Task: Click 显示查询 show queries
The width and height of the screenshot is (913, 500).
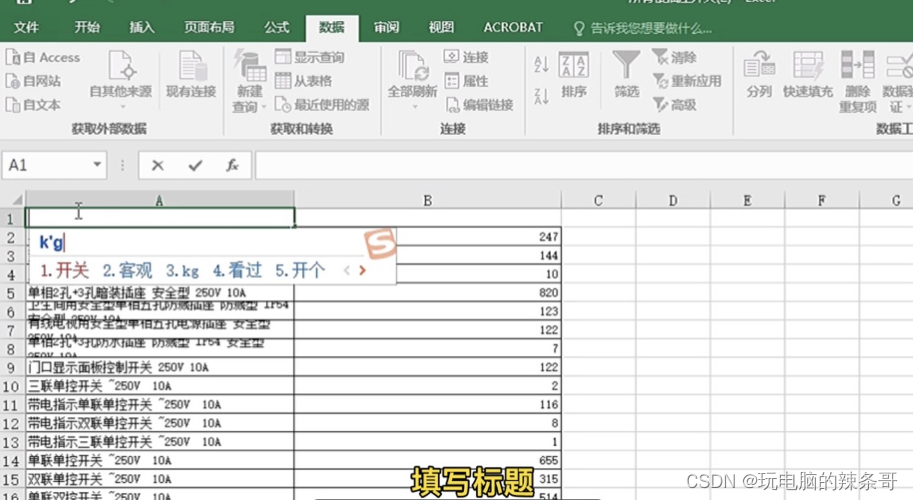Action: click(x=310, y=57)
